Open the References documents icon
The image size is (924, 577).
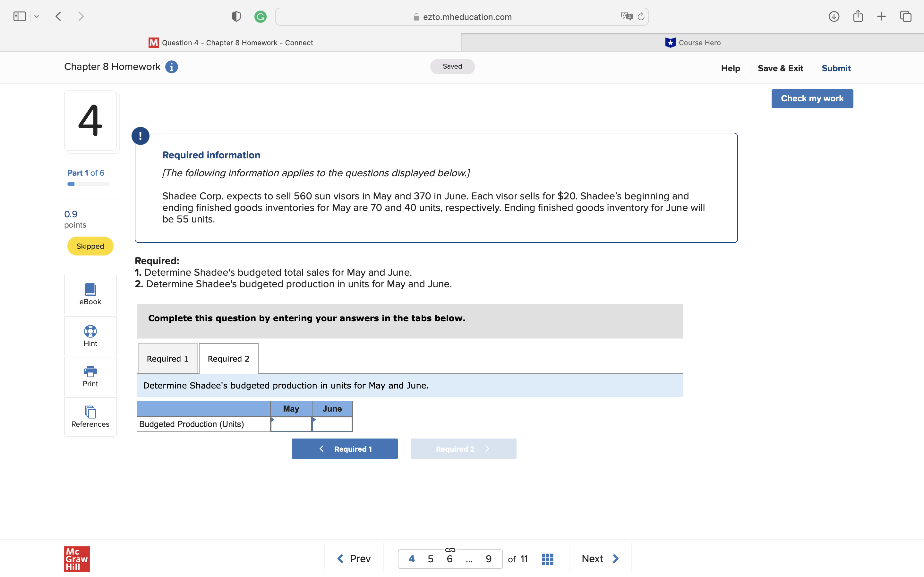[x=90, y=412]
